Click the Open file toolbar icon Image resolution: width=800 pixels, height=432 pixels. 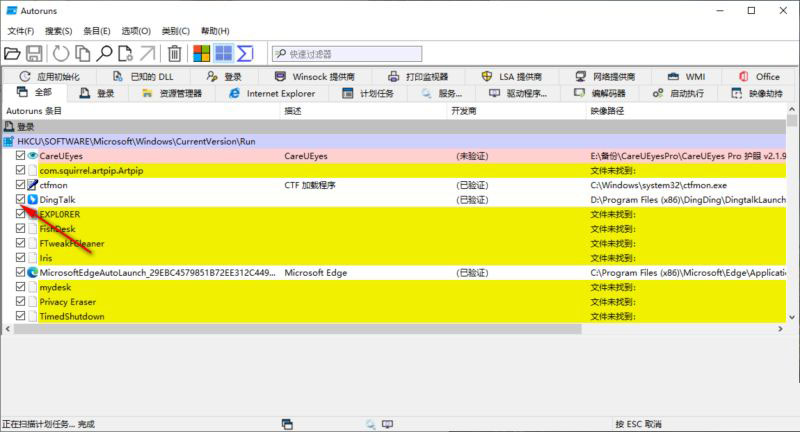click(12, 54)
